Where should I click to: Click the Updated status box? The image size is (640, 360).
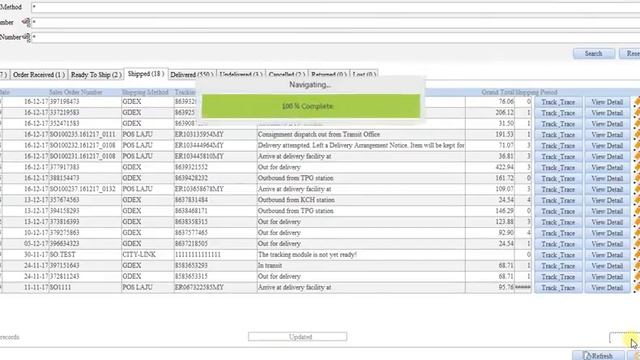298,337
